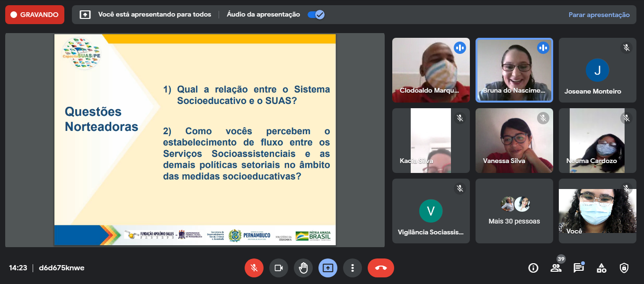This screenshot has width=644, height=284.
Task: Open the activities shapes icon
Action: pyautogui.click(x=601, y=268)
